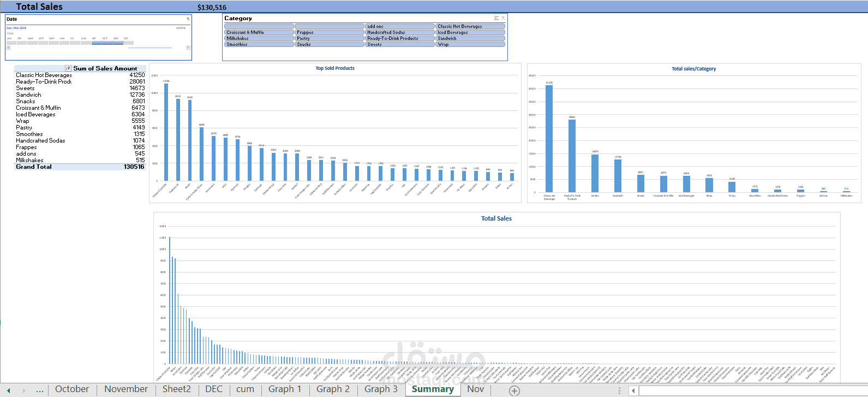Open the MONTHS time level dropdown
Image resolution: width=868 pixels, height=397 pixels.
[181, 28]
